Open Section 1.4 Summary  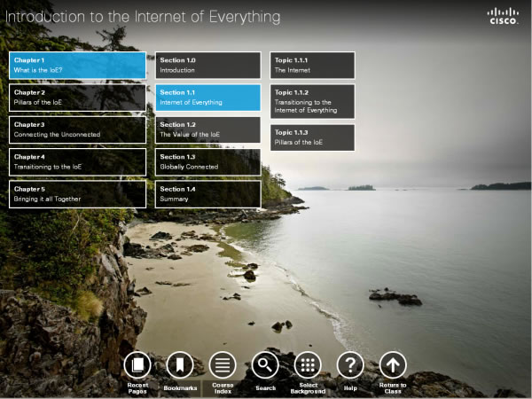click(x=208, y=194)
